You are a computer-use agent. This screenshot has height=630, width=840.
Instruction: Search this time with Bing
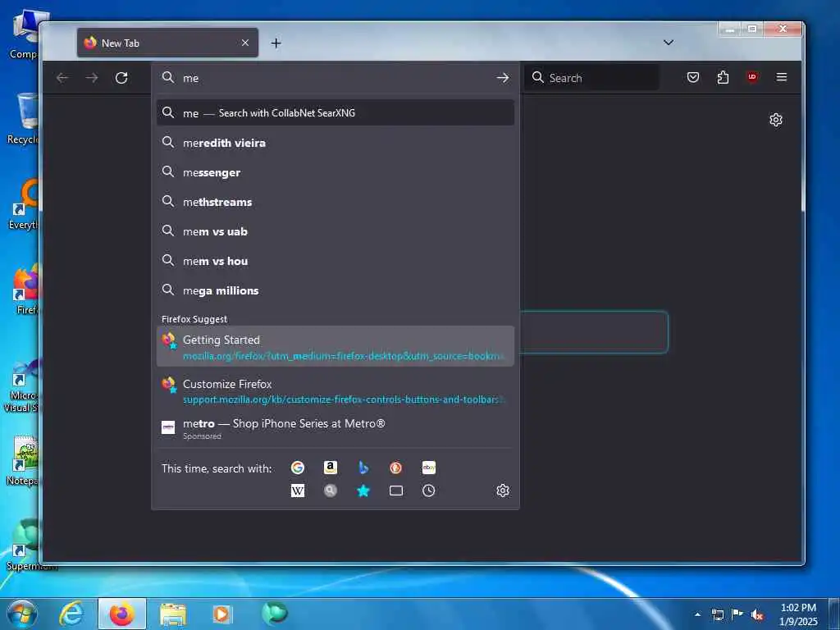(x=363, y=468)
